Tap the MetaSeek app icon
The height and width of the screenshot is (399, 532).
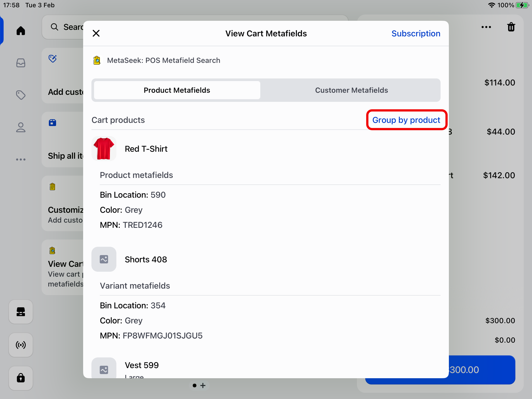(97, 60)
